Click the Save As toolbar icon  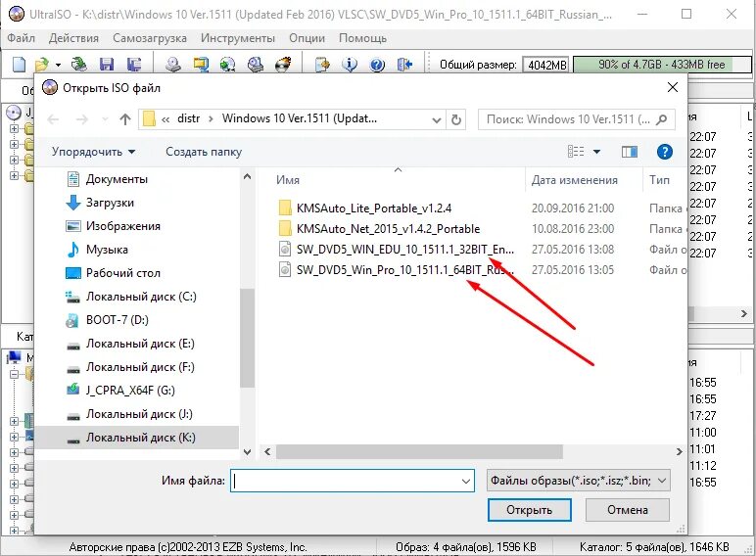click(x=133, y=64)
